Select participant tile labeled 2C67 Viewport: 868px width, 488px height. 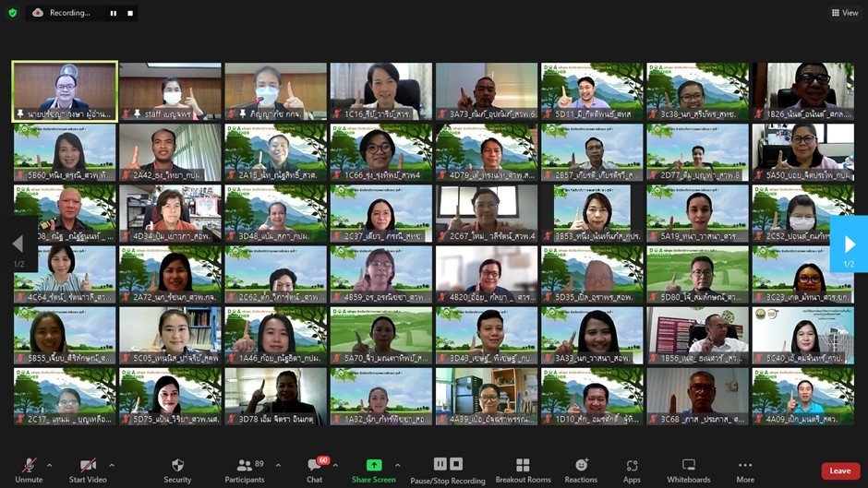[x=487, y=214]
